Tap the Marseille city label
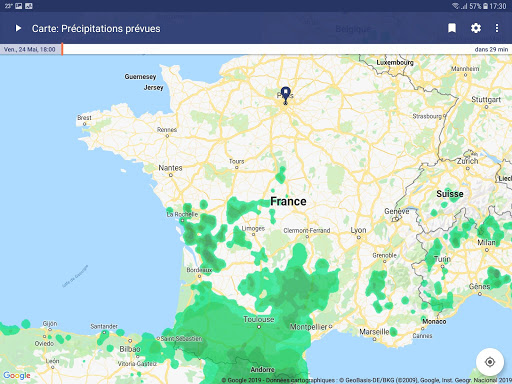 [x=374, y=332]
